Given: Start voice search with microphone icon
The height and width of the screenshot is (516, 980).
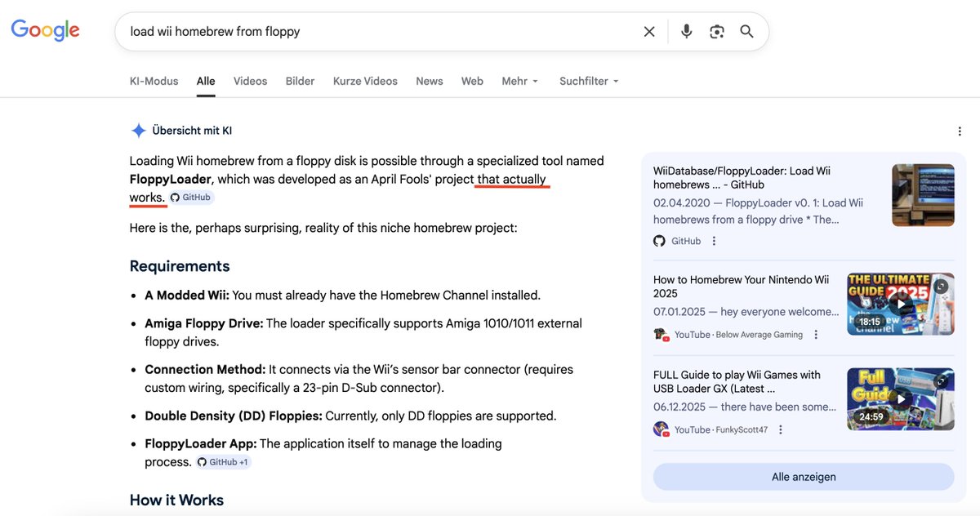Looking at the screenshot, I should coord(687,32).
